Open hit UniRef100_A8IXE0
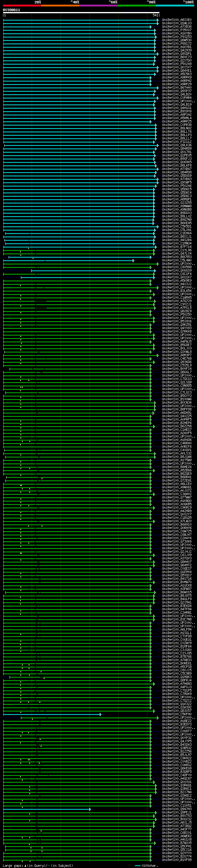 pyautogui.click(x=177, y=20)
